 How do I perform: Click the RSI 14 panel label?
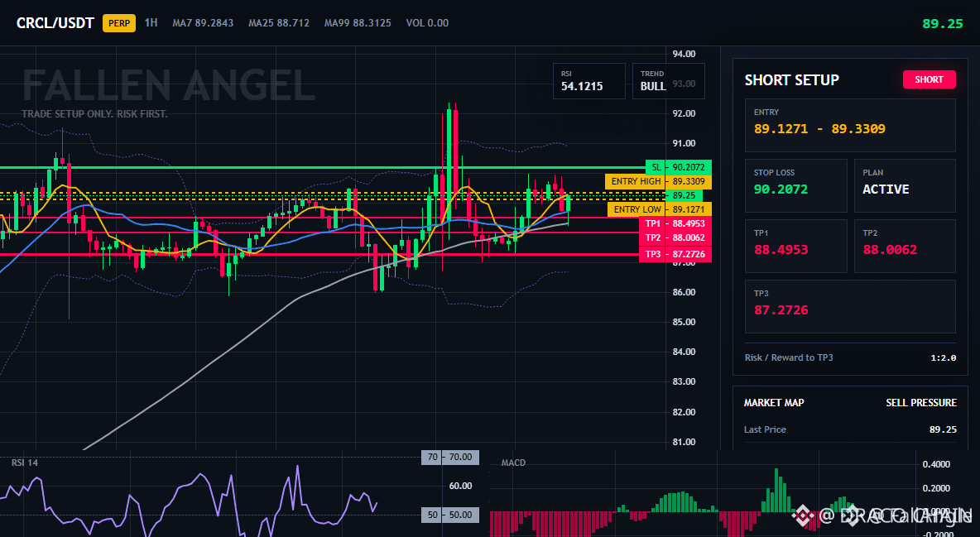(26, 463)
